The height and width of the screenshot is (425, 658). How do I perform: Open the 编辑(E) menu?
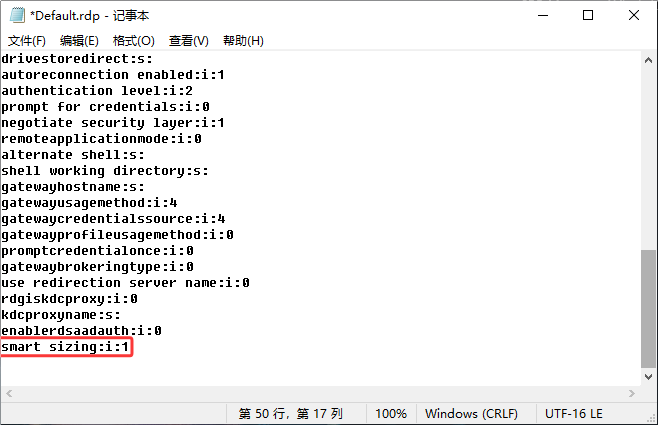(79, 41)
